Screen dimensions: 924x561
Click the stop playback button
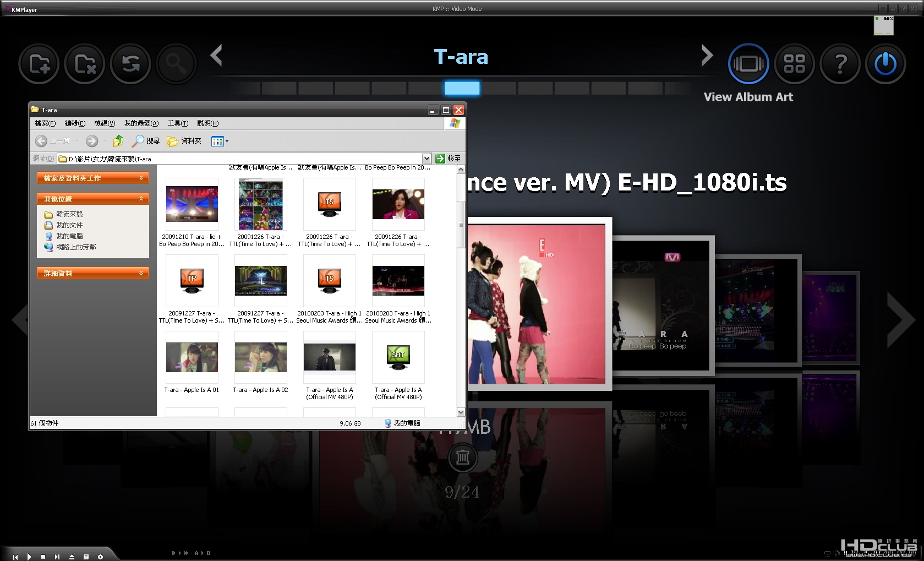tap(43, 557)
